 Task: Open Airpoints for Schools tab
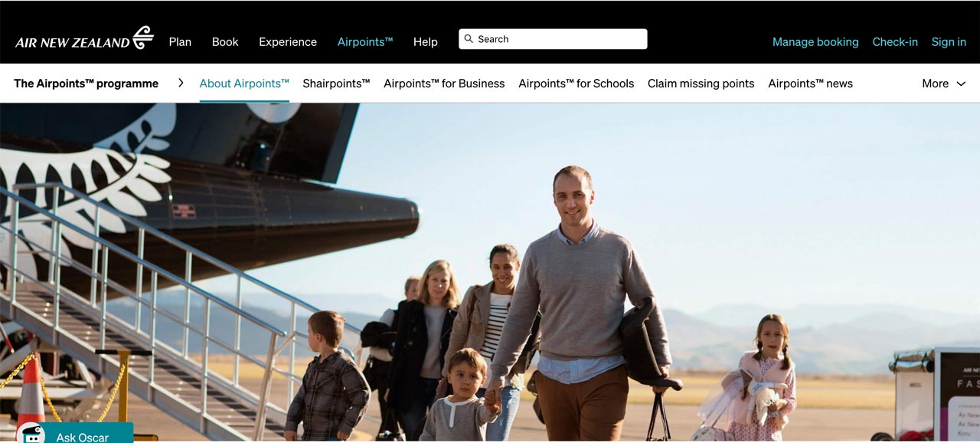click(576, 84)
